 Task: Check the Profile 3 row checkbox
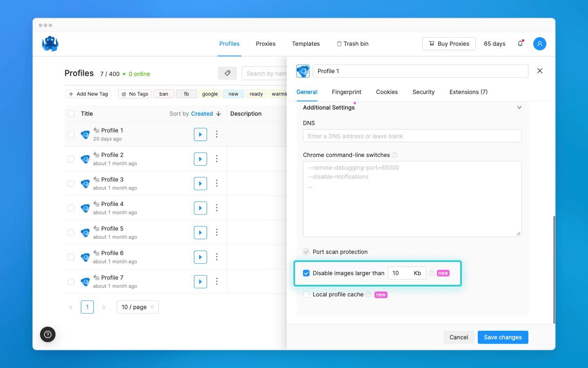point(71,184)
